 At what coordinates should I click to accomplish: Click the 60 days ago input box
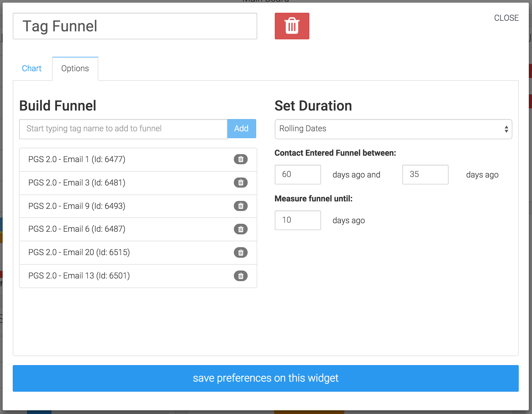[298, 174]
